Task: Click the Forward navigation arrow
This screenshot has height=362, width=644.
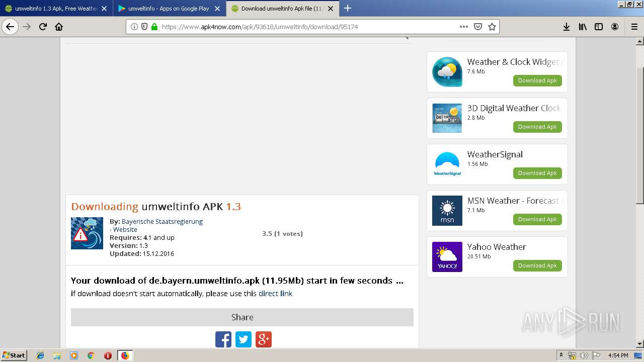Action: [27, 27]
